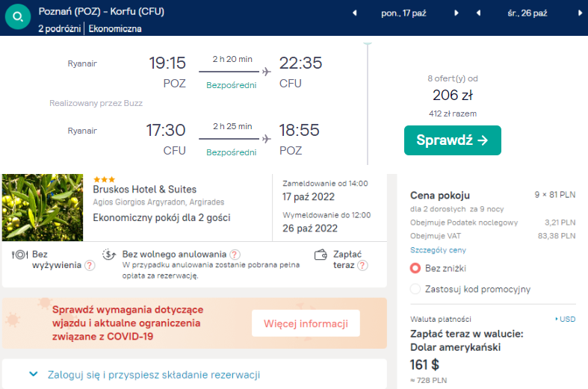Image resolution: width=588 pixels, height=389 pixels.
Task: Click the cancellation dollar refund icon
Action: tap(109, 255)
